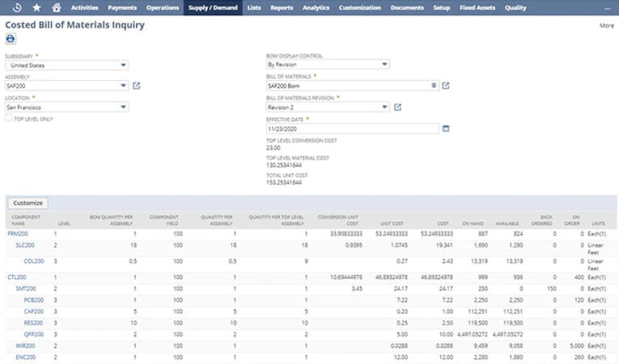
Task: Open the shortcuts star icon
Action: coord(36,7)
